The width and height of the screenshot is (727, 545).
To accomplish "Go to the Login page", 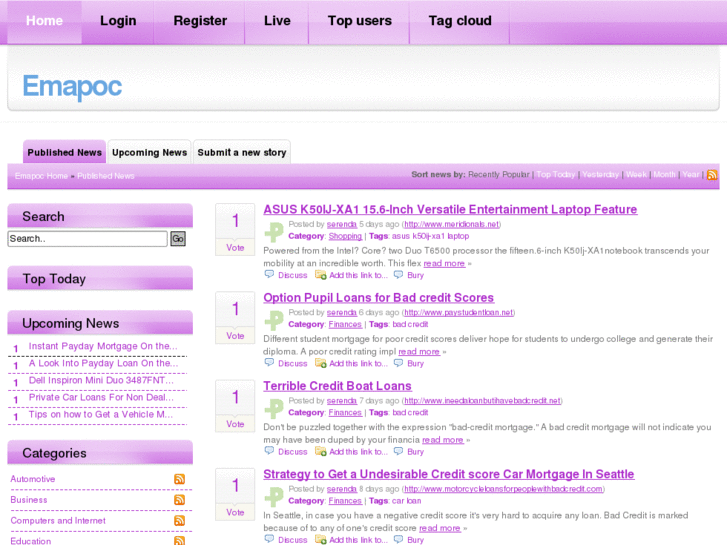I will [x=118, y=21].
